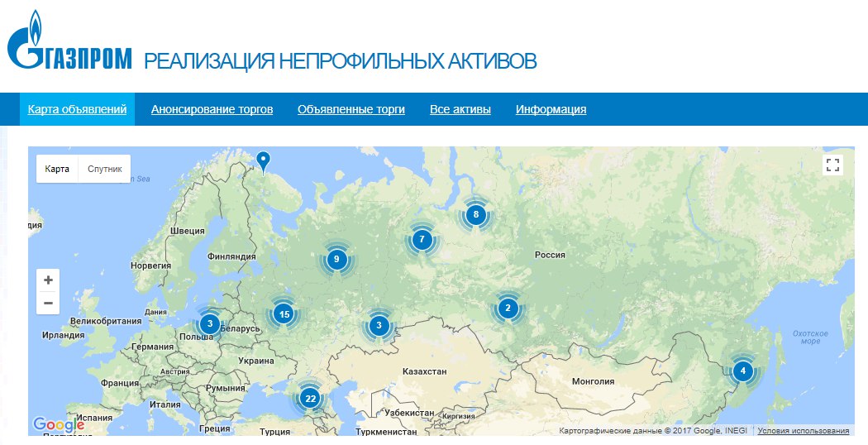The height and width of the screenshot is (445, 868).
Task: Open the cluster marker with 15
Action: [x=284, y=314]
